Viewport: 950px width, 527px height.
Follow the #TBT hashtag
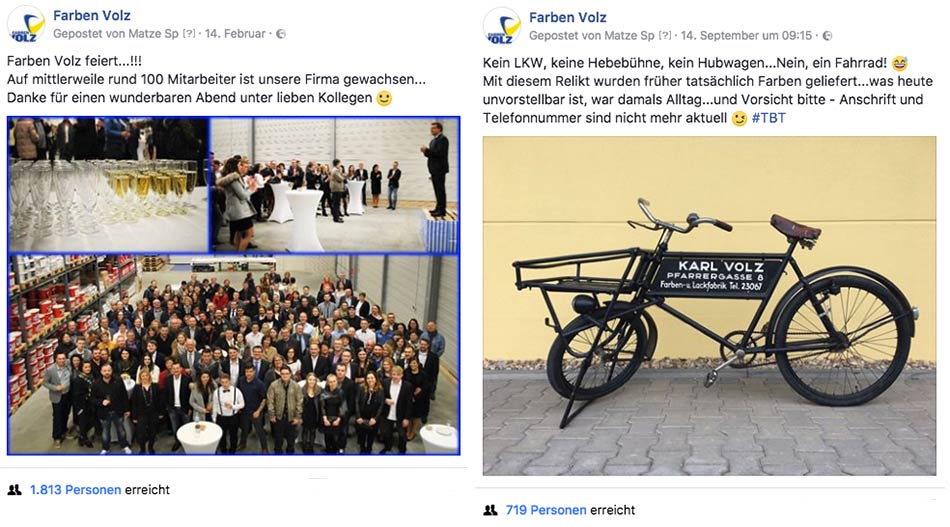(768, 118)
